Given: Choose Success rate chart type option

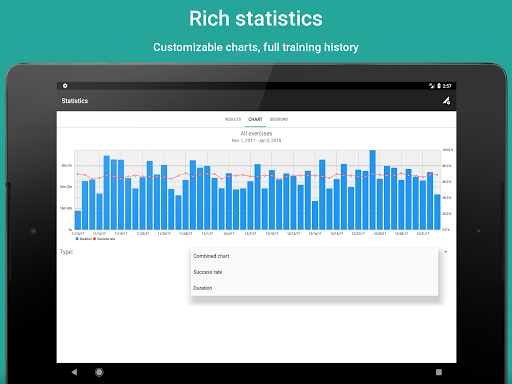Looking at the screenshot, I should point(314,272).
